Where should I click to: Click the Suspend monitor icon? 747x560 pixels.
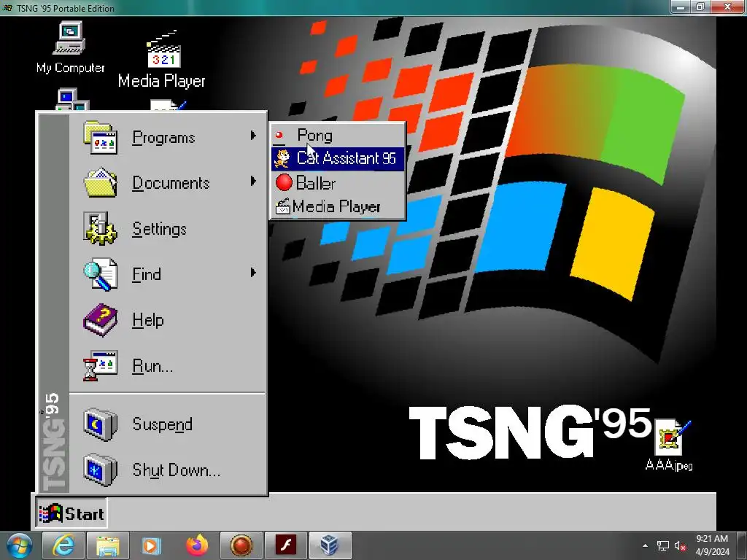pyautogui.click(x=100, y=424)
